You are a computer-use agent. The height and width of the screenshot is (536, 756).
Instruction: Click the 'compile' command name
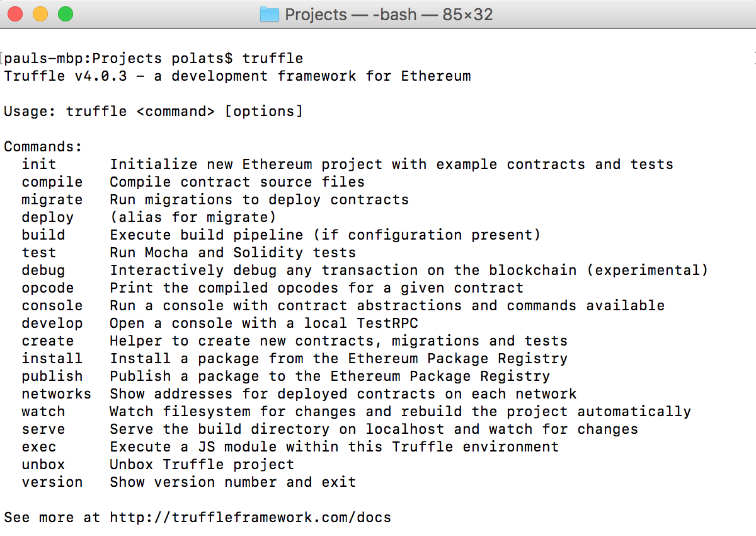point(52,182)
